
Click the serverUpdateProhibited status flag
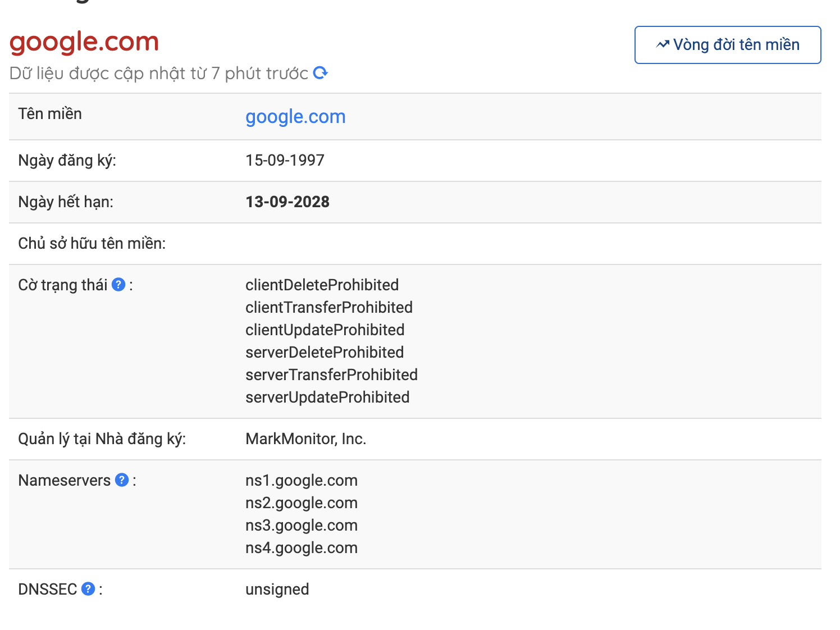point(327,397)
